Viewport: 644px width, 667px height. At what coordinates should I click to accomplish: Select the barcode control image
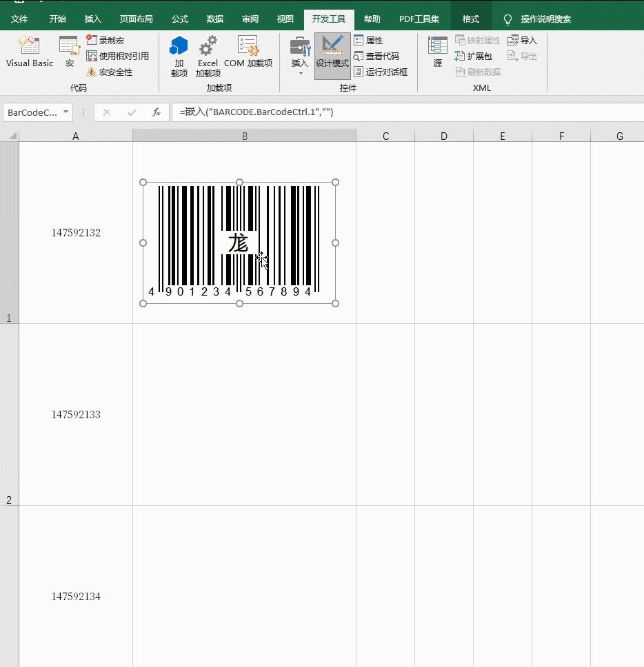[x=239, y=243]
